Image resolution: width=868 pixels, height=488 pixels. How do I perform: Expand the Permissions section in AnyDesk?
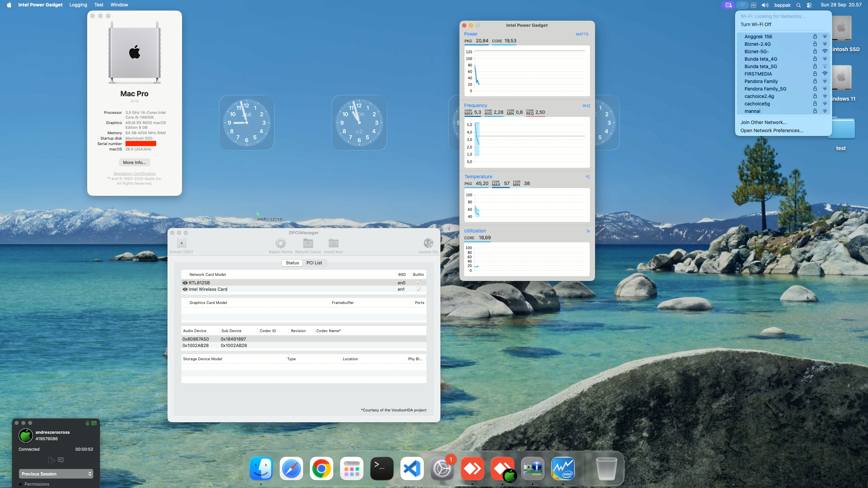point(21,484)
